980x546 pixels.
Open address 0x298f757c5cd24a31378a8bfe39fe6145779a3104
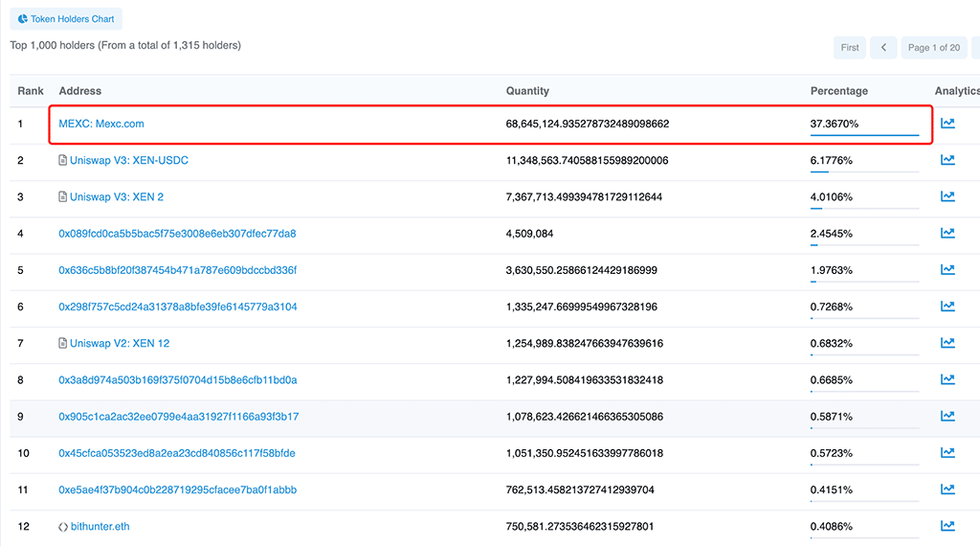178,307
